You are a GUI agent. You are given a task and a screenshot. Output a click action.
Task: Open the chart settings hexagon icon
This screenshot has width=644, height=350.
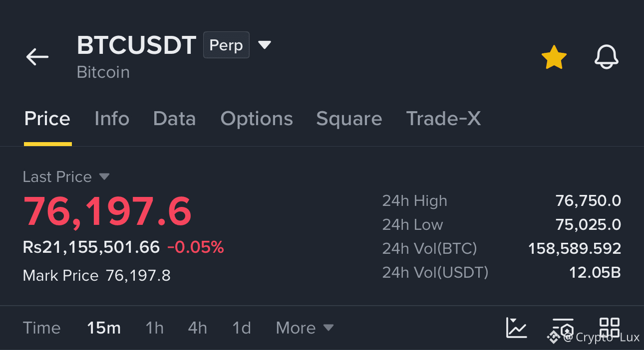click(563, 328)
